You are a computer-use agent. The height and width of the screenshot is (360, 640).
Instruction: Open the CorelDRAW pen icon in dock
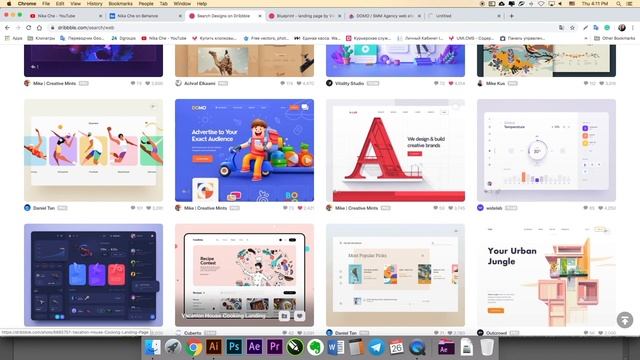tap(295, 347)
